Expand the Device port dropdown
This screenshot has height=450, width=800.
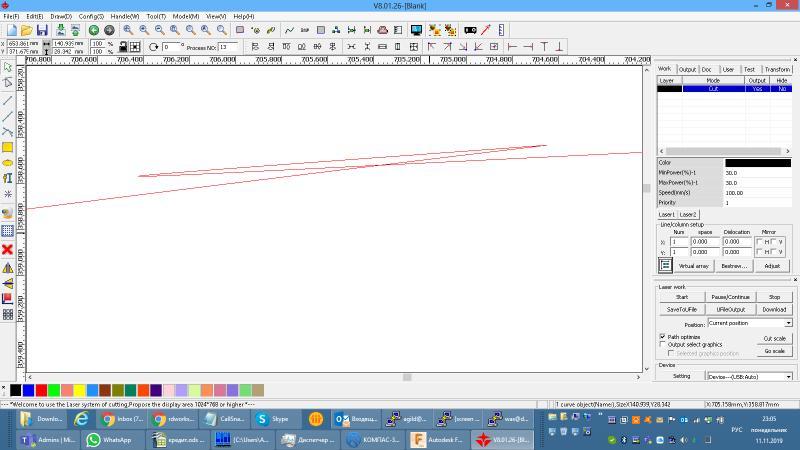[x=788, y=376]
